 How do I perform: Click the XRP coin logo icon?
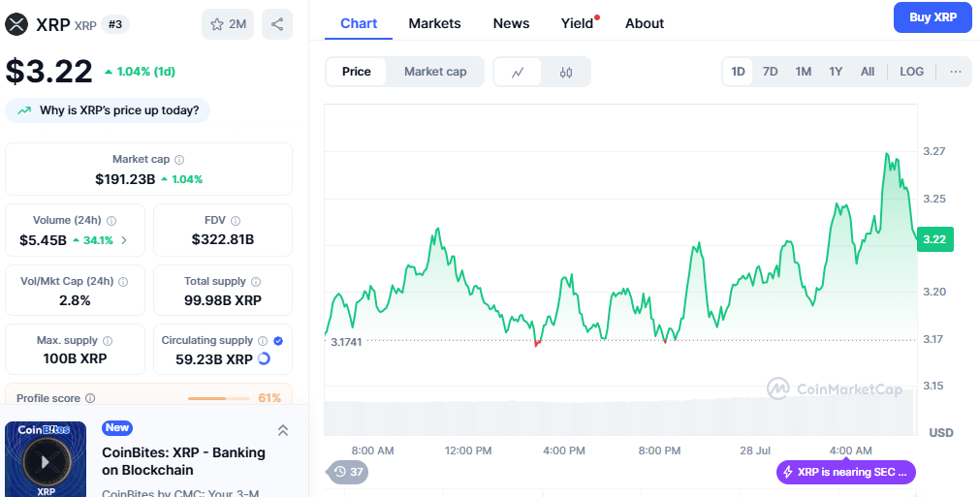pyautogui.click(x=16, y=24)
